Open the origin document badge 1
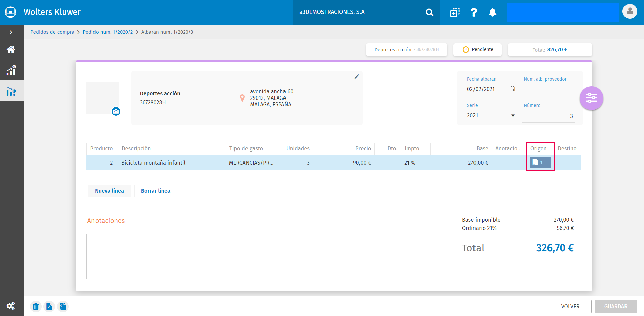Screen dimensions: 644x316 coord(540,162)
